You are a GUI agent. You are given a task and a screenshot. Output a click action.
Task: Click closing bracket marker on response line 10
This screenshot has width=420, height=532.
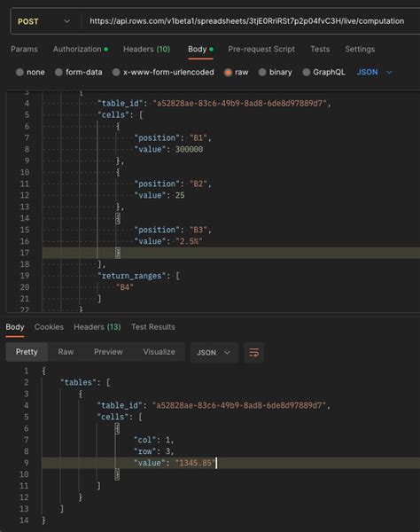[x=117, y=474]
